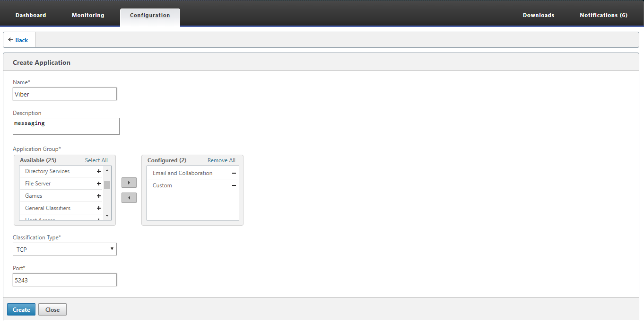644x325 pixels.
Task: Add File Server using plus icon
Action: [x=99, y=184]
